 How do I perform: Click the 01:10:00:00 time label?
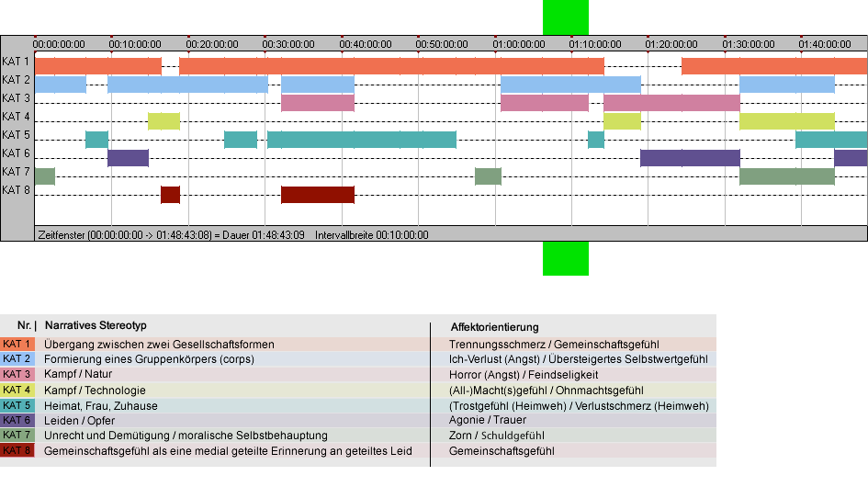pyautogui.click(x=595, y=44)
